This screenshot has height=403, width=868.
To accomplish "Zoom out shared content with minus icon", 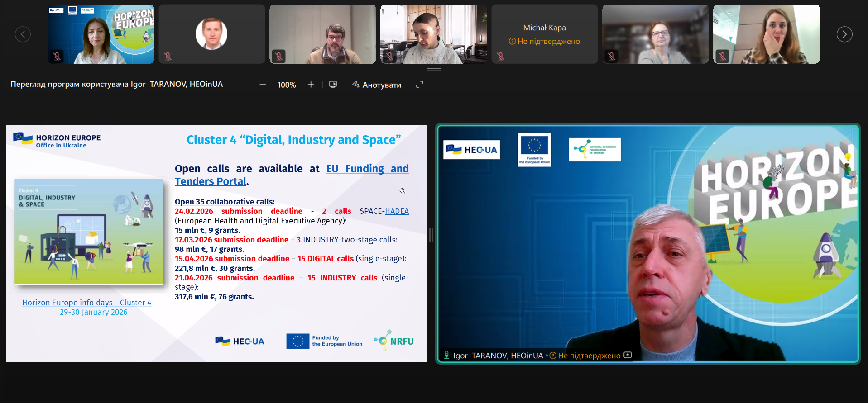I will (x=263, y=85).
